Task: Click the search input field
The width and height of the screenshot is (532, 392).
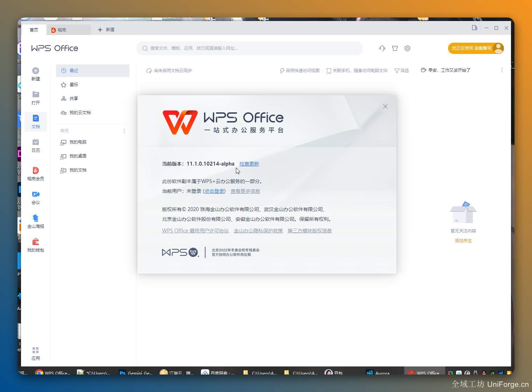Action: (x=250, y=48)
